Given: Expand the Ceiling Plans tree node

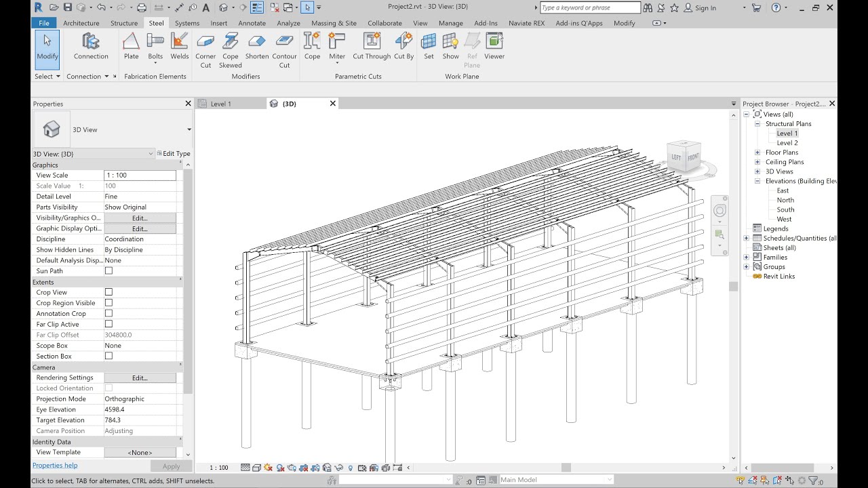Looking at the screenshot, I should (x=757, y=162).
